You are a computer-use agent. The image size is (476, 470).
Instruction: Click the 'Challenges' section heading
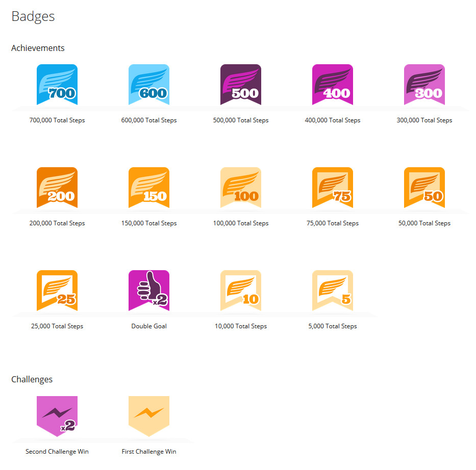pos(32,380)
